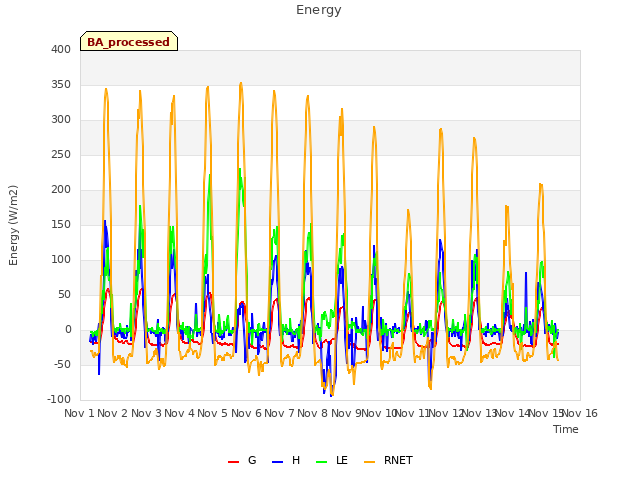The width and height of the screenshot is (640, 480).
Task: Click the Nov 1 x-axis tick label
Action: click(79, 413)
